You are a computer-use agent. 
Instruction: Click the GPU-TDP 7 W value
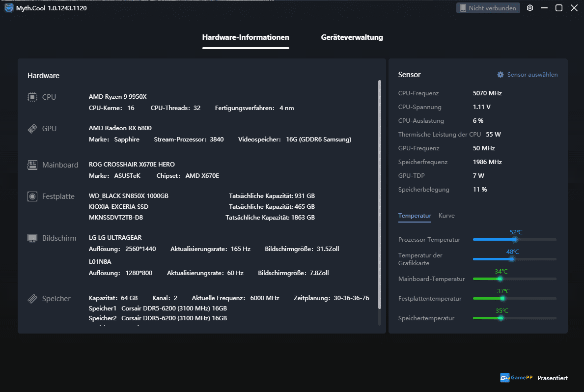tap(478, 175)
